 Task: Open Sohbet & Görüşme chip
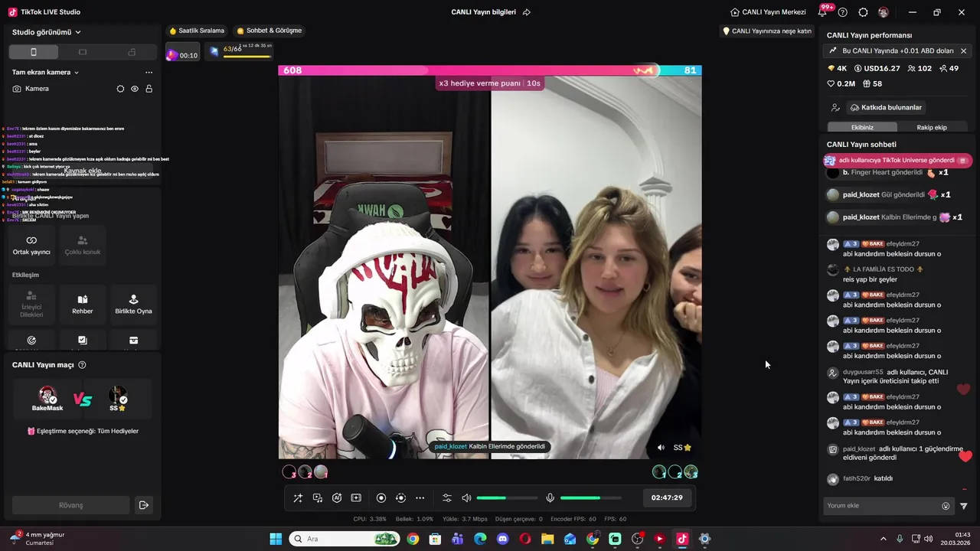(x=269, y=31)
